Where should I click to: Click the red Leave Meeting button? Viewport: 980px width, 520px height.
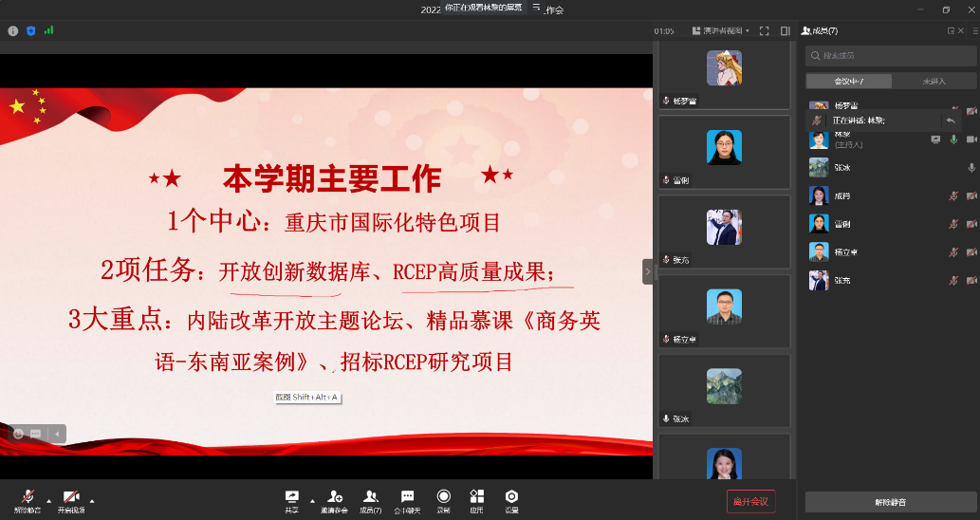(750, 501)
